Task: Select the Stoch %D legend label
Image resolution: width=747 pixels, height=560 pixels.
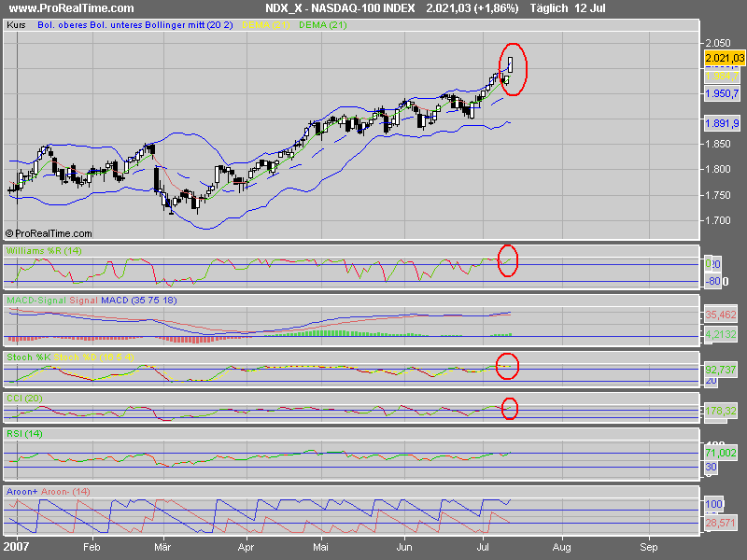Action: [94, 357]
